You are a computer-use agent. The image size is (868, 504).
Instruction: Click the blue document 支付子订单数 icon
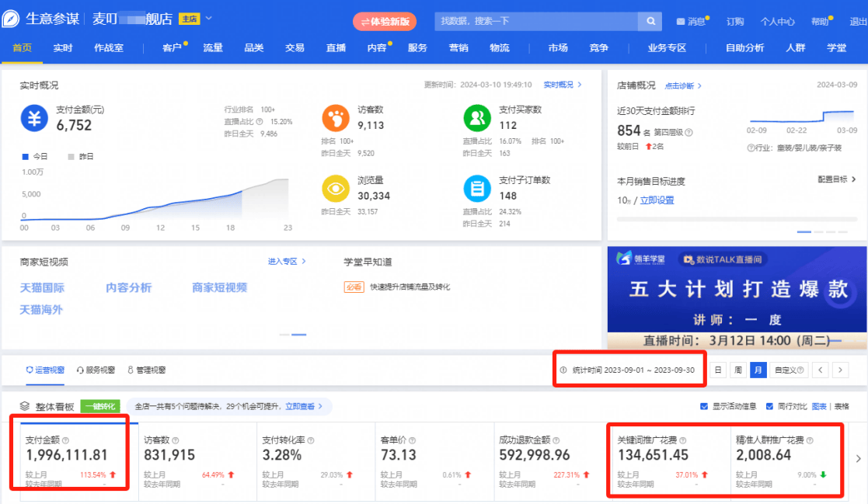(x=476, y=189)
